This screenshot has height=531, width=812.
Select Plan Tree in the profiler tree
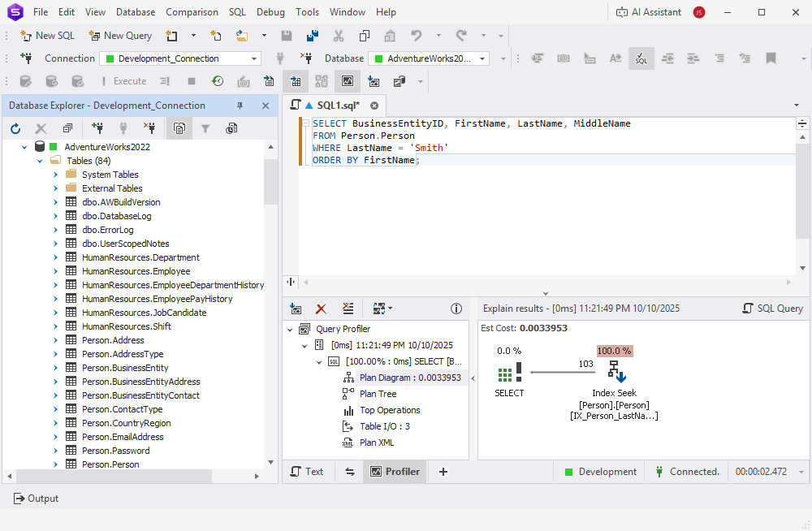pyautogui.click(x=378, y=394)
